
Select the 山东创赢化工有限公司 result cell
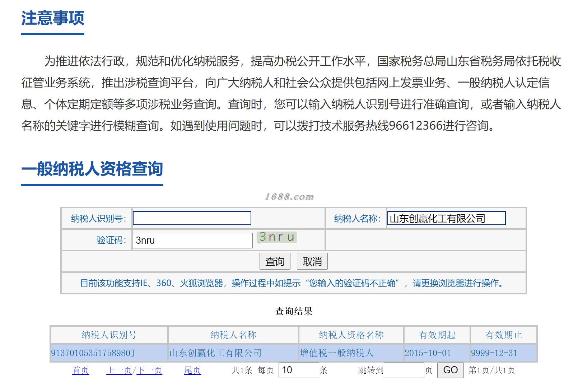point(233,353)
